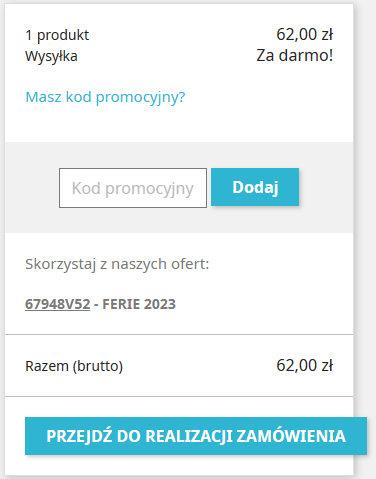Click the total amount beside Razem (brutto)
This screenshot has height=479, width=376.
pyautogui.click(x=305, y=365)
